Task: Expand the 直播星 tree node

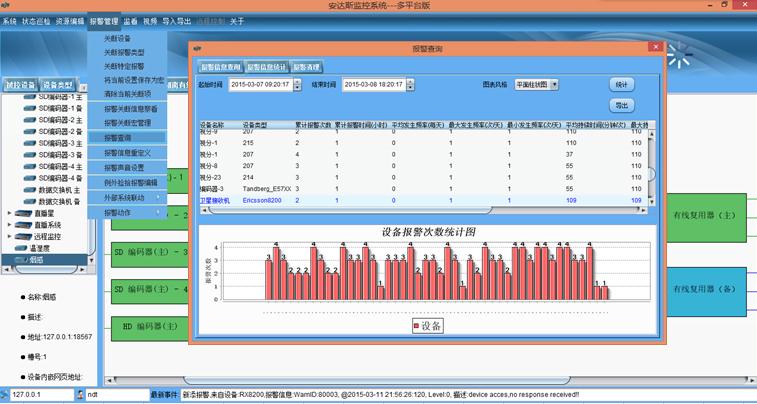Action: pos(9,213)
